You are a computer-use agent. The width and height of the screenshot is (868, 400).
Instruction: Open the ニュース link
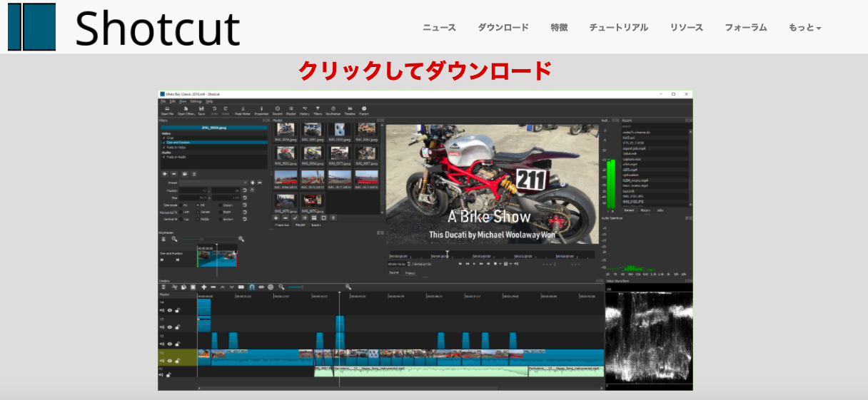(439, 27)
